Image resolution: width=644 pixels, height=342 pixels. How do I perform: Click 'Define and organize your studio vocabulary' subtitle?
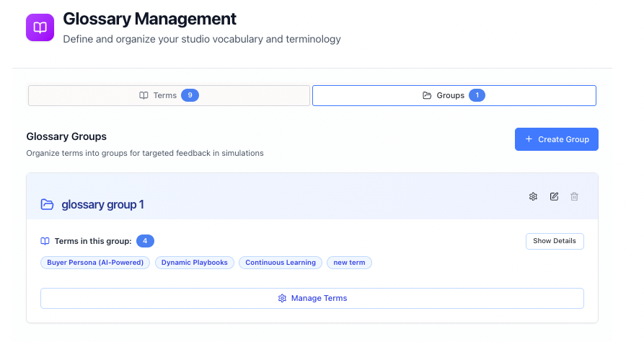click(202, 39)
